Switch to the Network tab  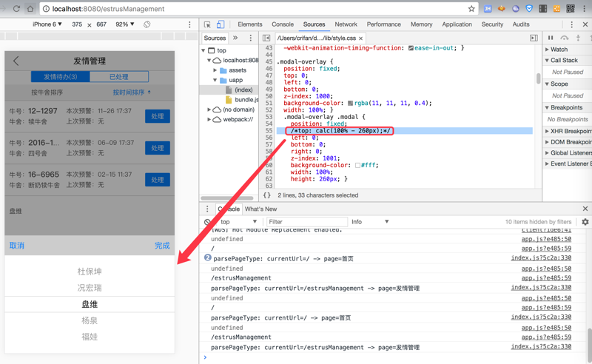point(346,24)
